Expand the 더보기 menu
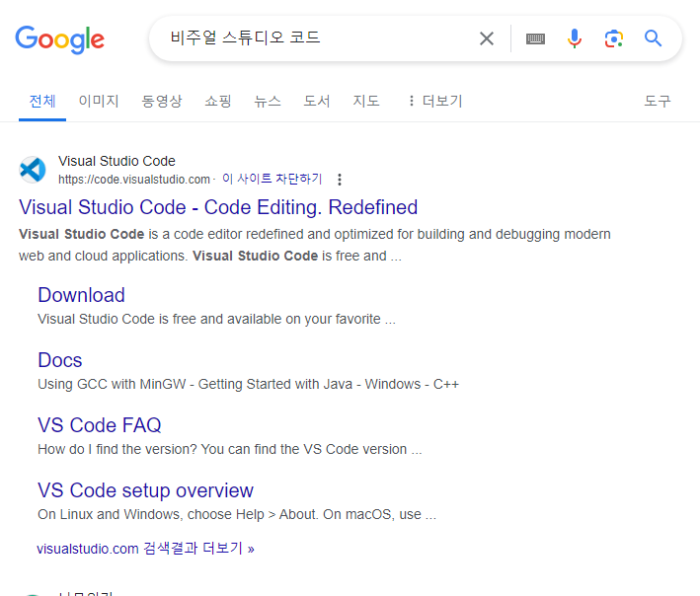 click(x=436, y=101)
